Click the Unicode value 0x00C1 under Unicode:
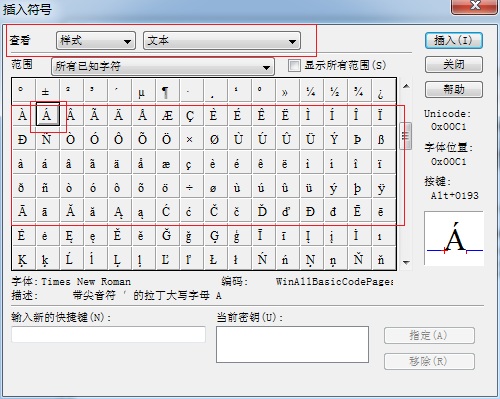 [x=448, y=127]
